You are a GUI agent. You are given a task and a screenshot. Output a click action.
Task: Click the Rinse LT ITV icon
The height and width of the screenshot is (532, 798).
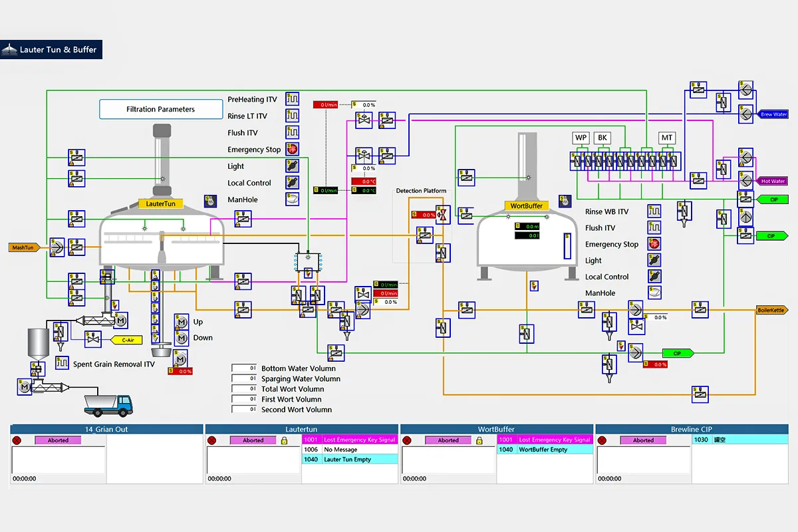293,116
